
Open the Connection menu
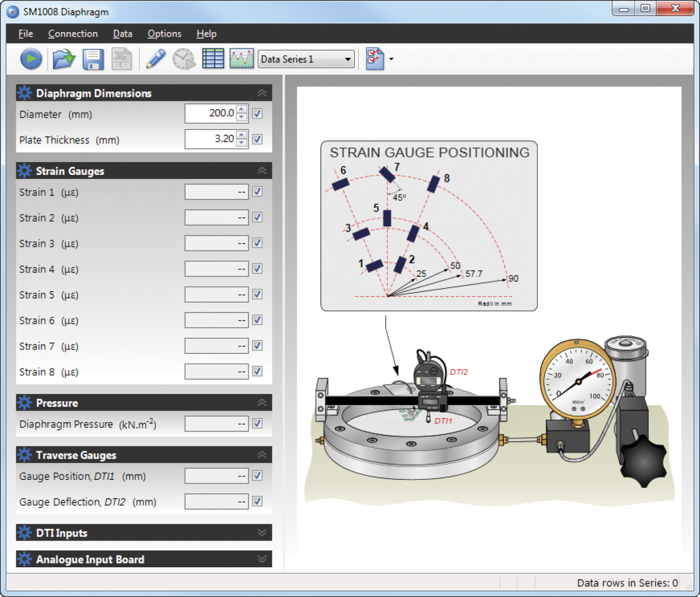(72, 33)
